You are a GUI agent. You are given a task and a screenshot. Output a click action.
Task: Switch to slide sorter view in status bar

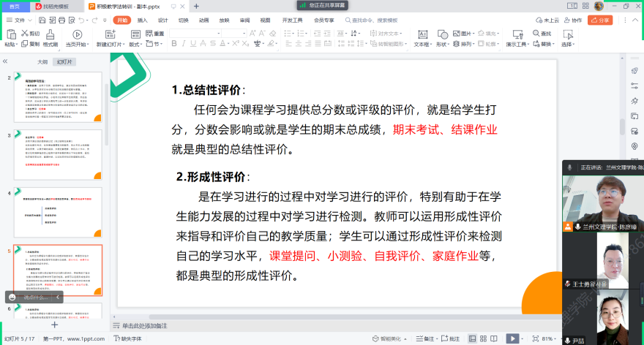point(483,338)
